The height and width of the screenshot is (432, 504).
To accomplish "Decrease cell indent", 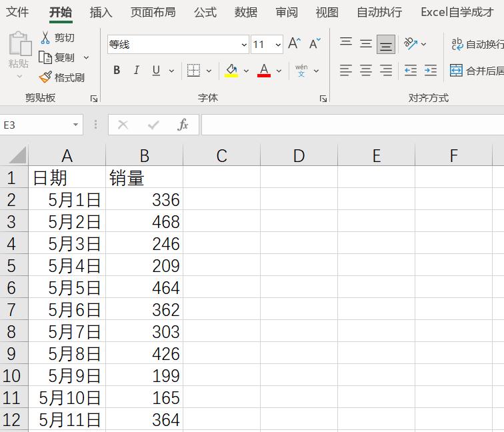I will [411, 71].
